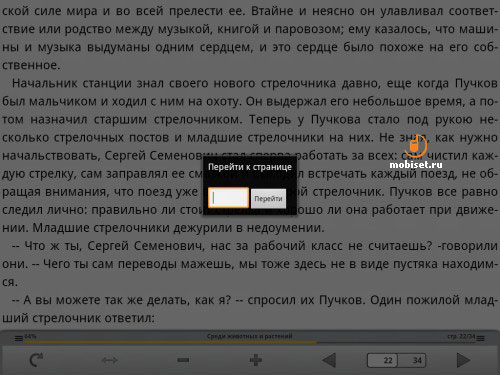The image size is (500, 375).
Task: Click the стр. 22/34 page indicator
Action: point(461,336)
